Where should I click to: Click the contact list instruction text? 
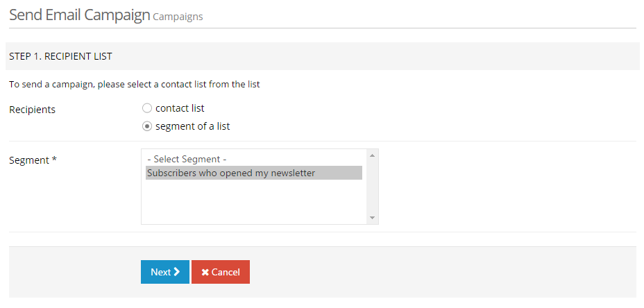(135, 85)
